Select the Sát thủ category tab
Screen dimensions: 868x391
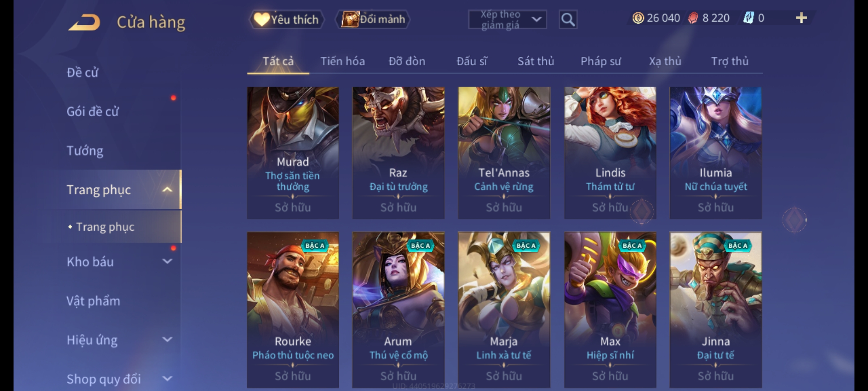pos(536,61)
